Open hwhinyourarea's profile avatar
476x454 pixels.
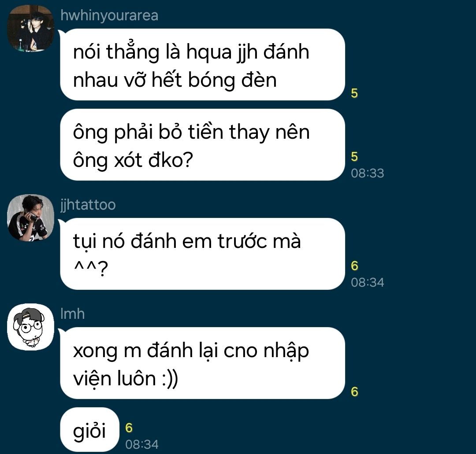31,28
